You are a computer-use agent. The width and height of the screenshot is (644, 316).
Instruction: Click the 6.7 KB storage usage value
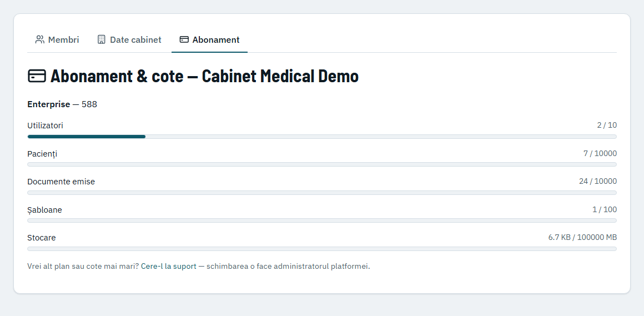pos(559,238)
